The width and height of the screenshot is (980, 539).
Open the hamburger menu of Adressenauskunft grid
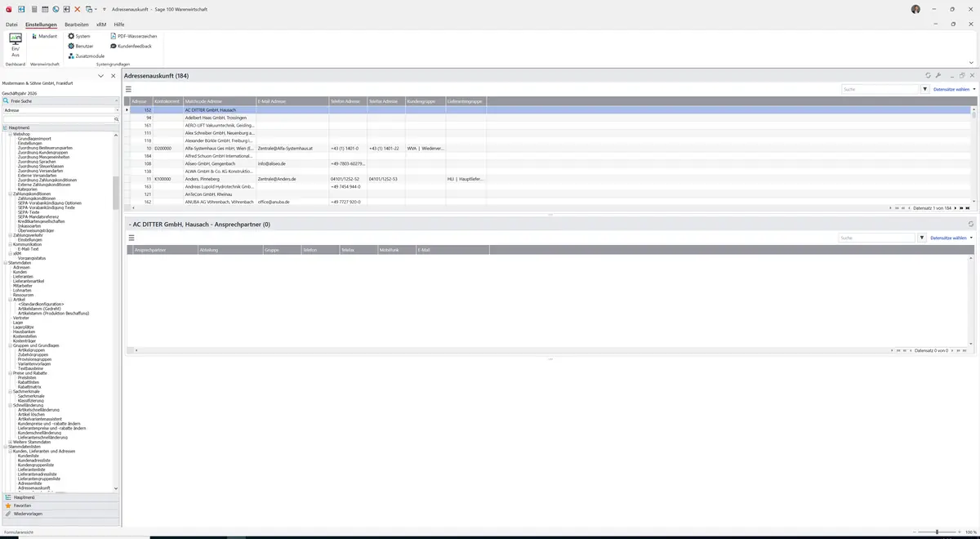coord(128,88)
